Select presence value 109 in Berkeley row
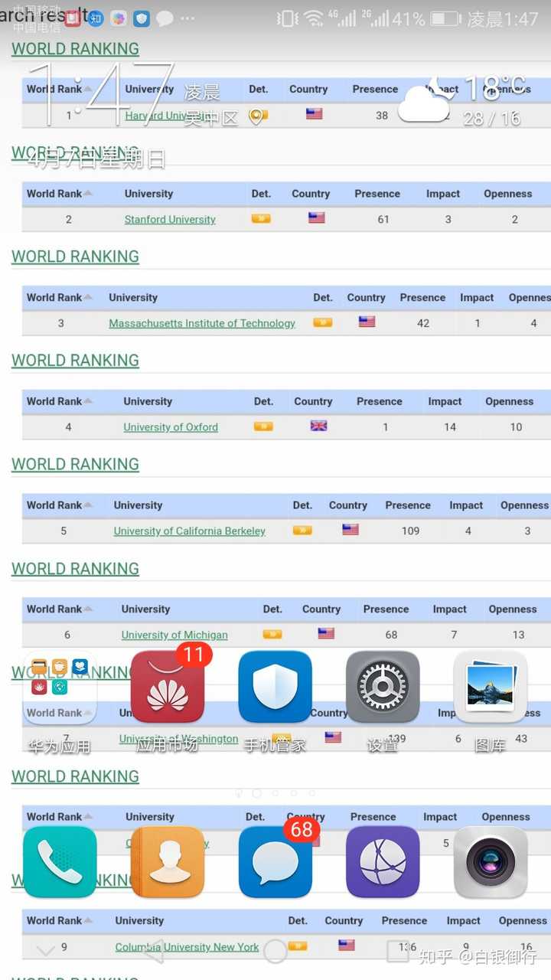 (x=411, y=531)
